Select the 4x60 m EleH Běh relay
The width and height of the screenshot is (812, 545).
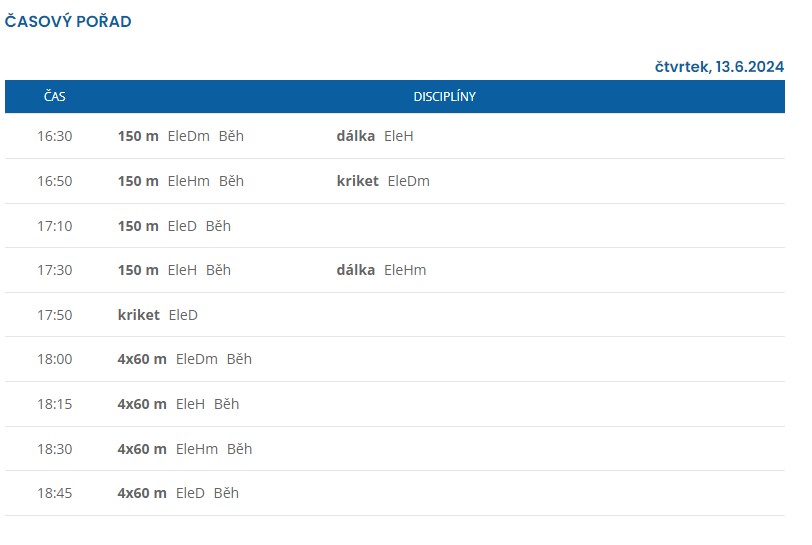pos(178,404)
